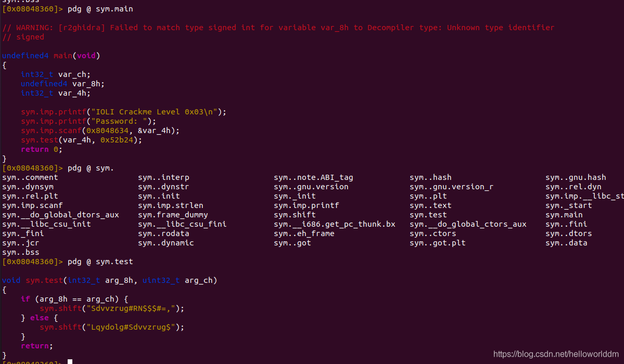Click the "Sdvvzrug#RN$$$#=," encoded string

coord(135,308)
